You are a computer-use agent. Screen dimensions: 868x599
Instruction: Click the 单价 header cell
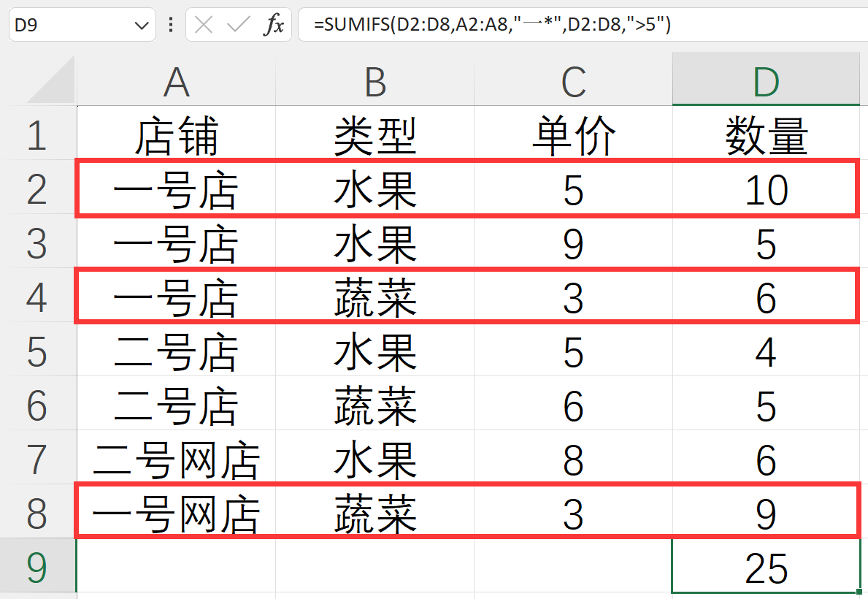pos(573,135)
